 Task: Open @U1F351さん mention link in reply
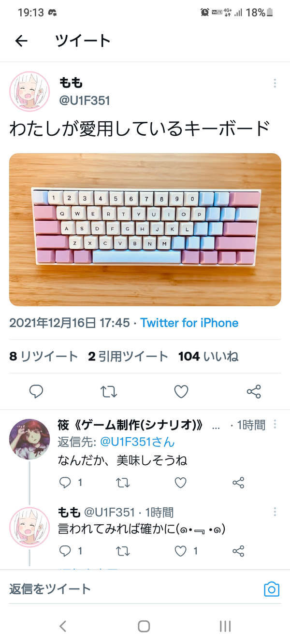click(x=137, y=442)
